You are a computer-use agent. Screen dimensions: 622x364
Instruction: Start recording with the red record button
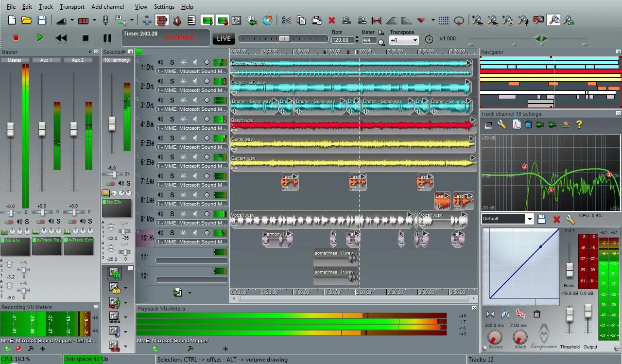16,38
